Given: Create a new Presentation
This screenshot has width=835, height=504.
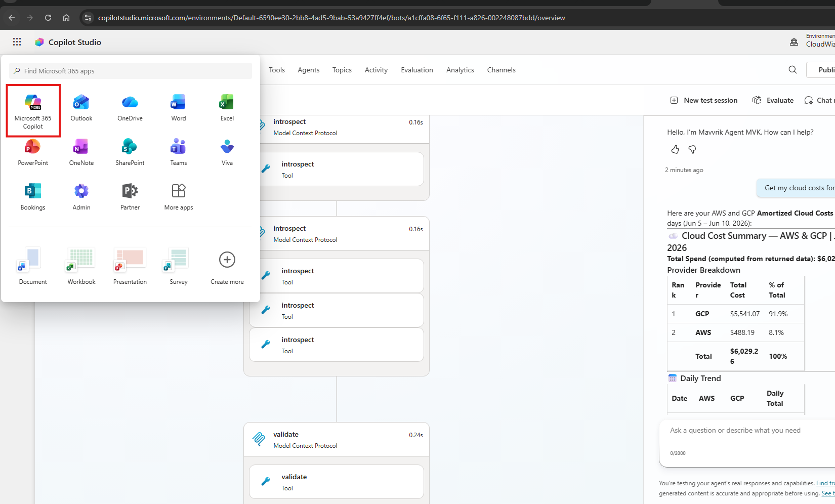Looking at the screenshot, I should coord(130,267).
